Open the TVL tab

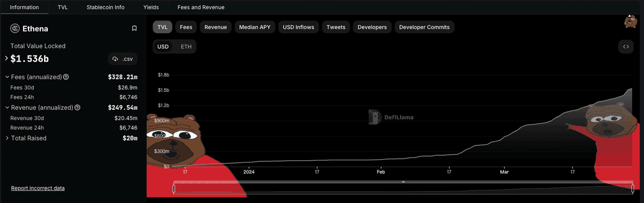tap(63, 7)
